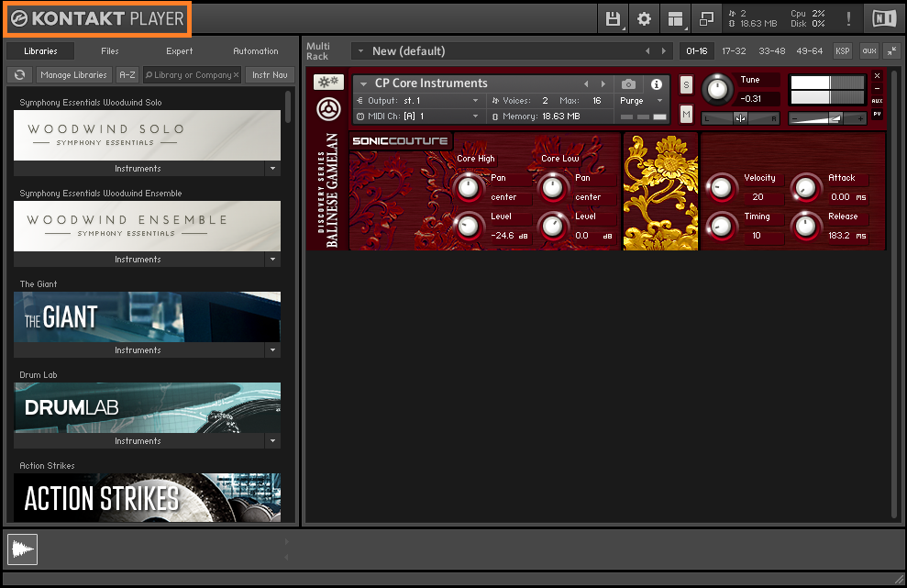Viewport: 907px width, 588px height.
Task: Click the Velocity knob
Action: click(721, 188)
